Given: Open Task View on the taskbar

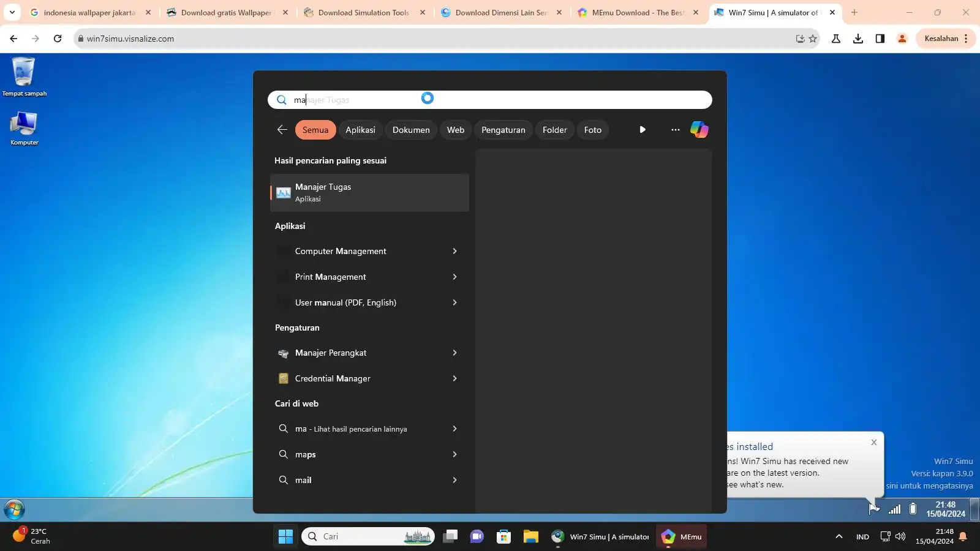Looking at the screenshot, I should (x=450, y=537).
